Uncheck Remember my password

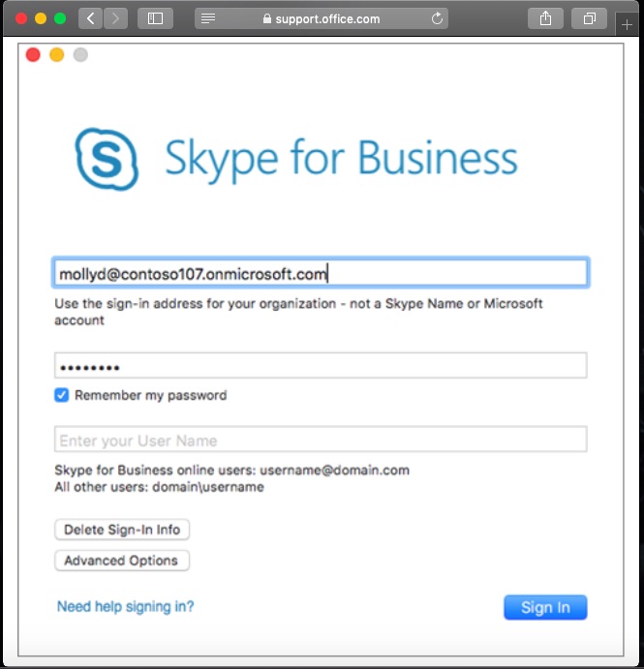click(62, 395)
